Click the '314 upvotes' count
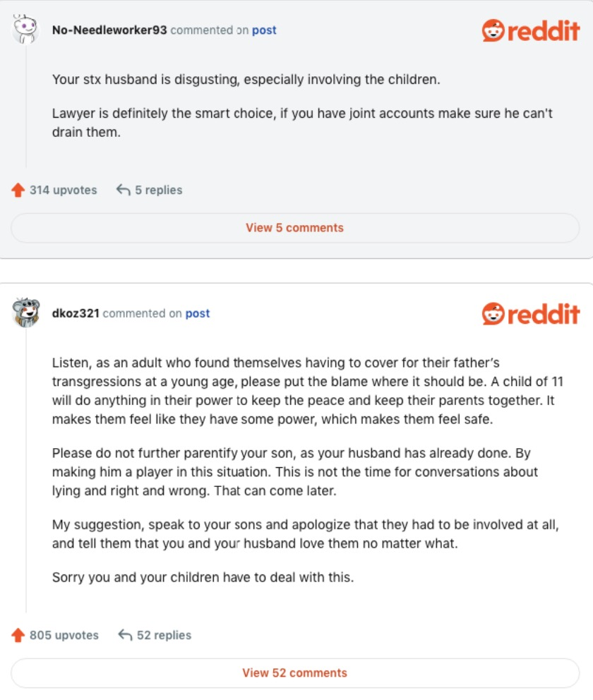 63,190
